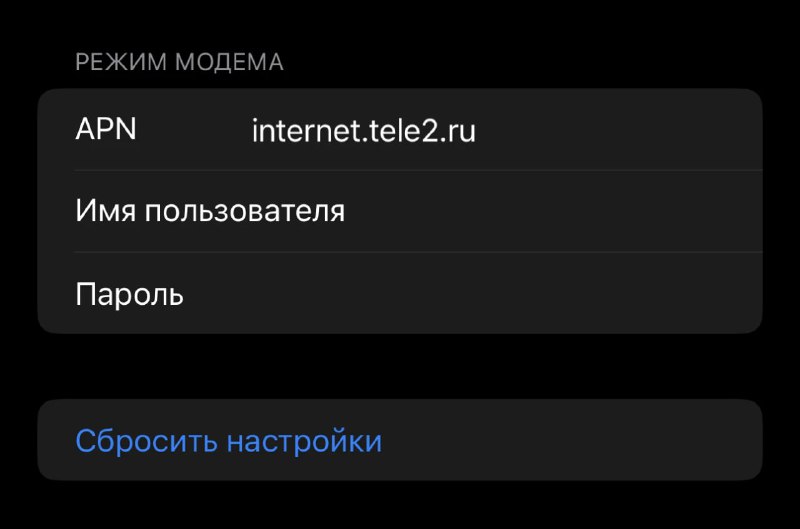Place cursor at end of internet.tele2.ru text
This screenshot has height=529, width=800.
[477, 130]
